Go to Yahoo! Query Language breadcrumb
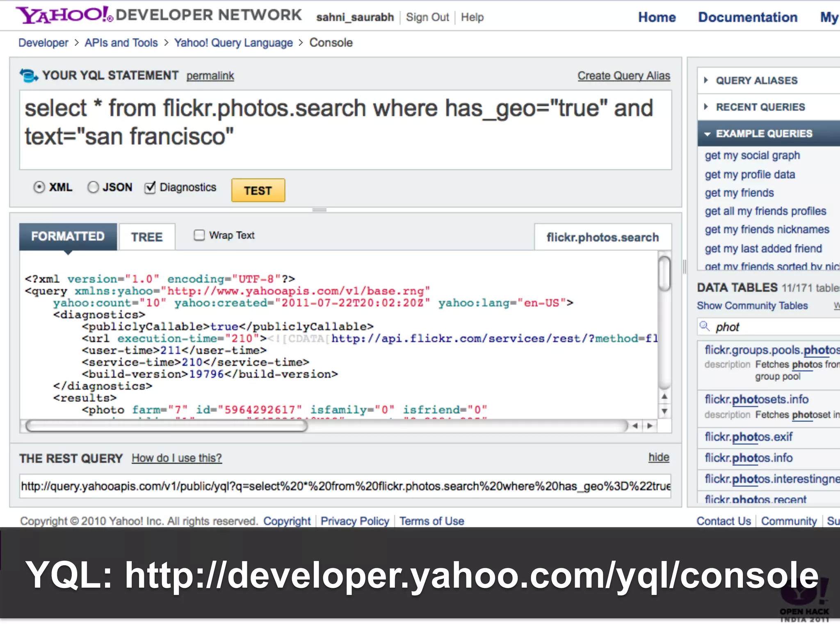 pos(233,43)
